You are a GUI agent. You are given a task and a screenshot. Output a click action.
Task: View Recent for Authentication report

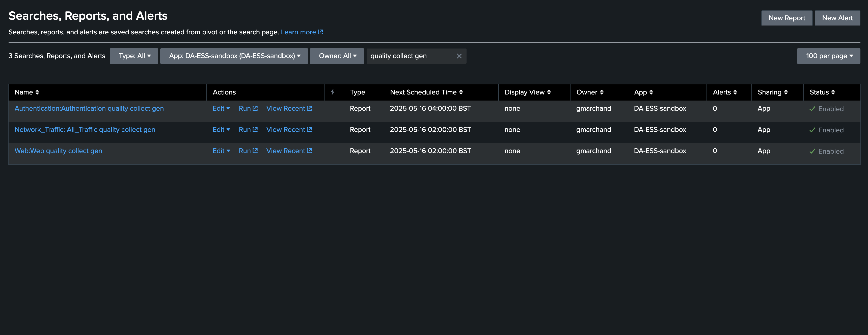coord(289,109)
